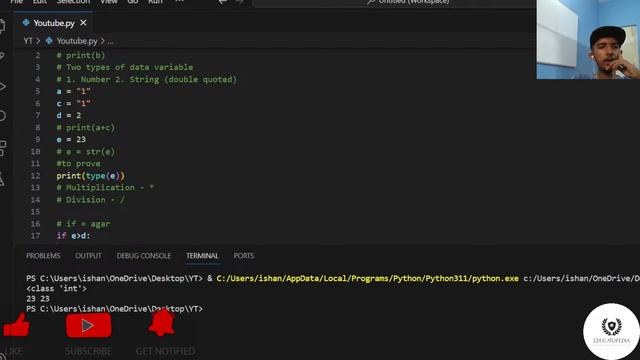Open the View menu
Image resolution: width=640 pixels, height=360 pixels.
[109, 2]
